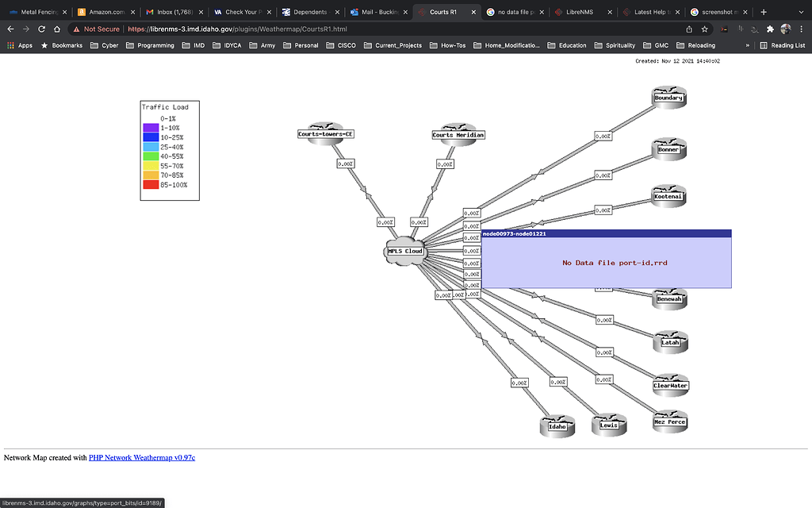Open the Benewah router node

coord(668,298)
